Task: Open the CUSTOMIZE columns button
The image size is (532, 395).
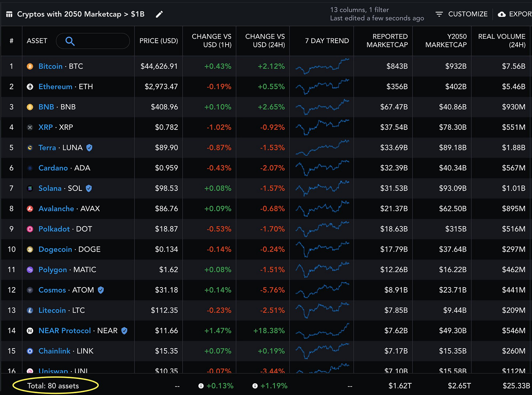Action: pos(461,14)
